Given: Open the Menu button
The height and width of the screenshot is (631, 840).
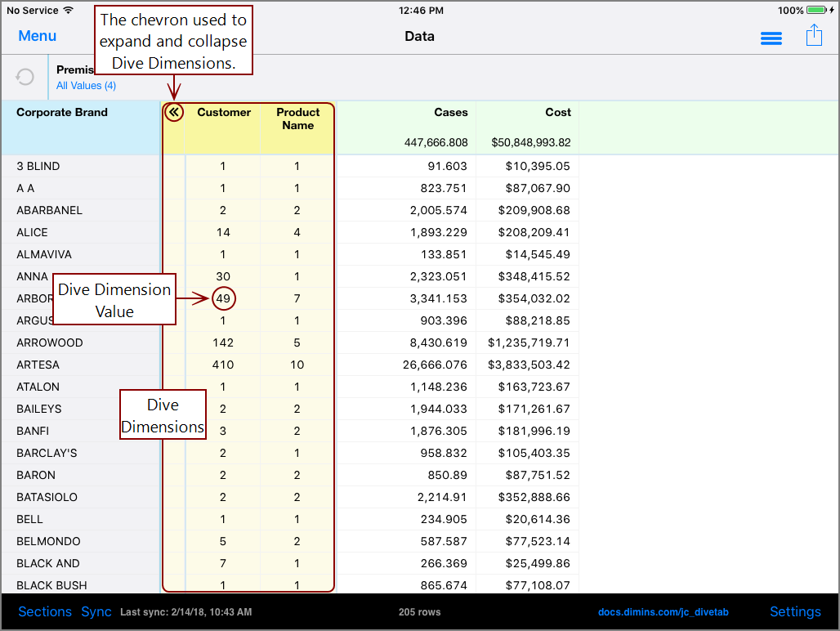Looking at the screenshot, I should pos(38,36).
